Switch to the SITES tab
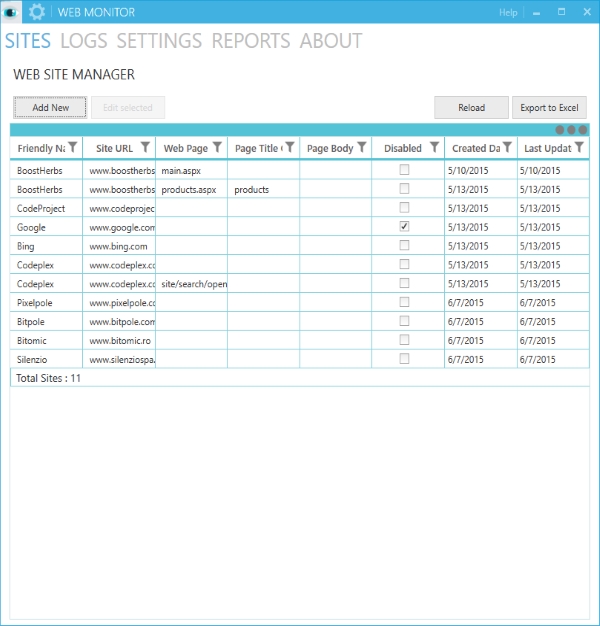The image size is (600, 626). coord(28,41)
